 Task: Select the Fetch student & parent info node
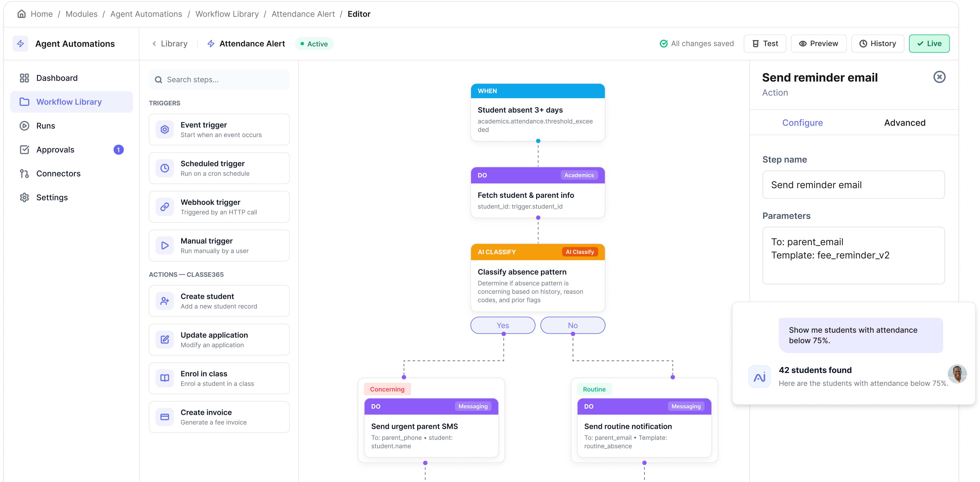(x=538, y=193)
